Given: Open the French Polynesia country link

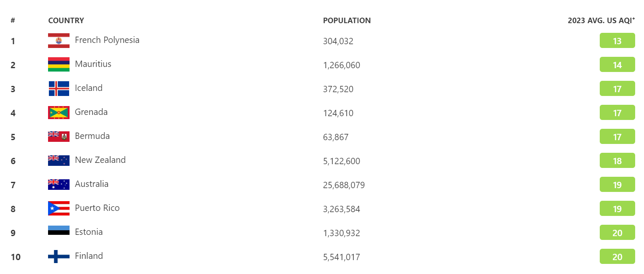Looking at the screenshot, I should [107, 40].
